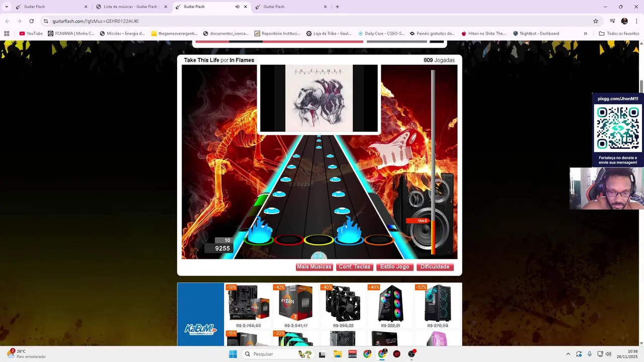Screen dimensions: 644x362
Task: Expand the hidden bookmarks chevron
Action: pos(585,34)
